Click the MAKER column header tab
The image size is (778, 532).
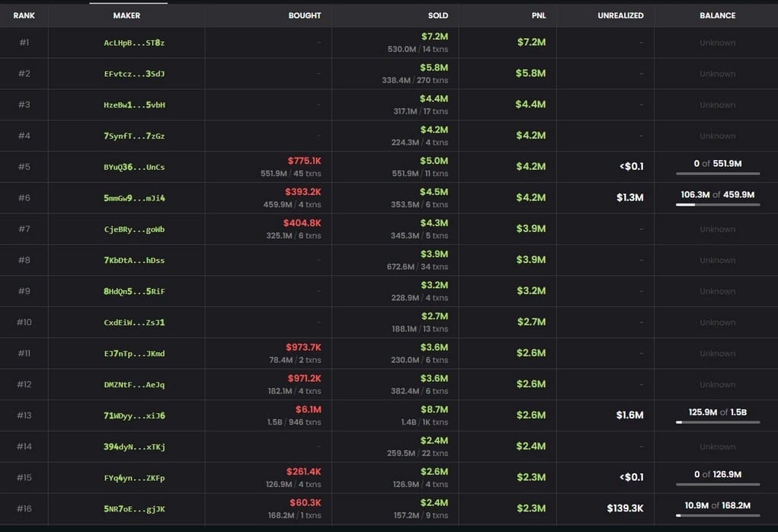pos(126,15)
